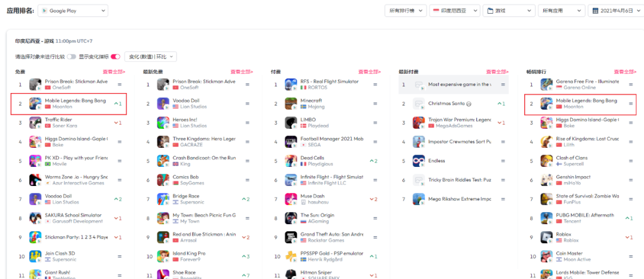Click 查看全部 link for 免费 list
This screenshot has height=279, width=644.
[x=113, y=72]
